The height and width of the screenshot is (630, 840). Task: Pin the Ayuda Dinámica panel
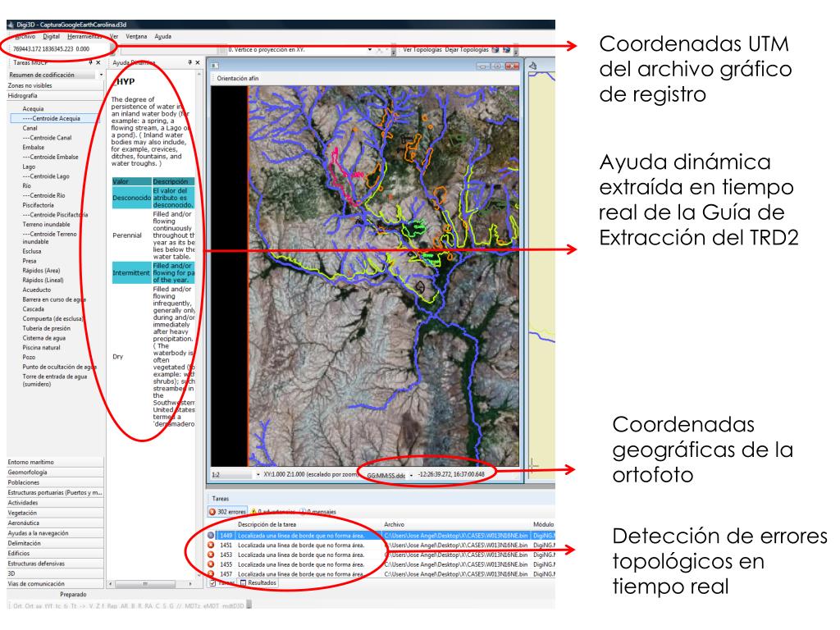pos(189,62)
